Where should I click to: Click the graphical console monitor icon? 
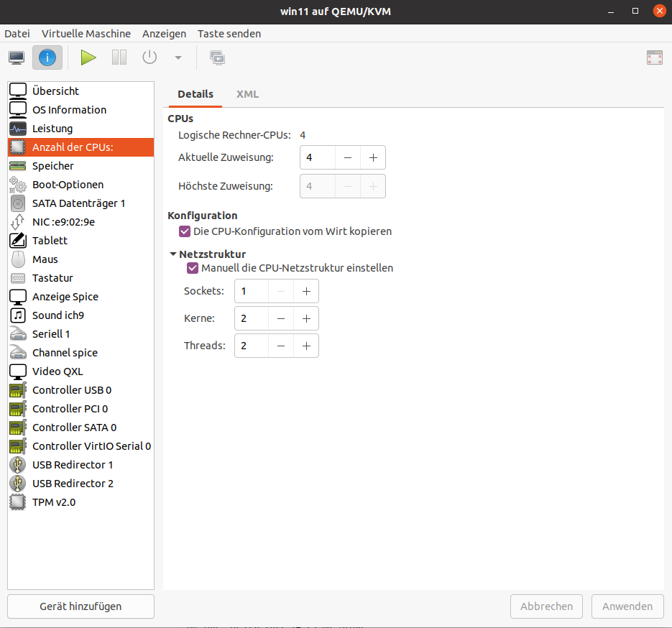tap(17, 57)
